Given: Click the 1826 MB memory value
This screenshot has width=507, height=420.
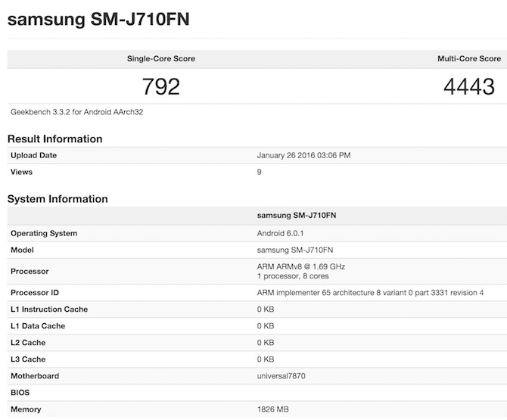Looking at the screenshot, I should point(274,409).
